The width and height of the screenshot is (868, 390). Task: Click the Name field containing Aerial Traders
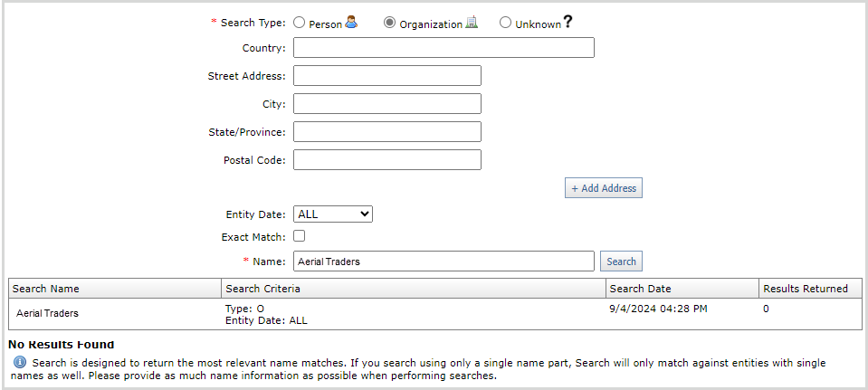click(x=444, y=262)
